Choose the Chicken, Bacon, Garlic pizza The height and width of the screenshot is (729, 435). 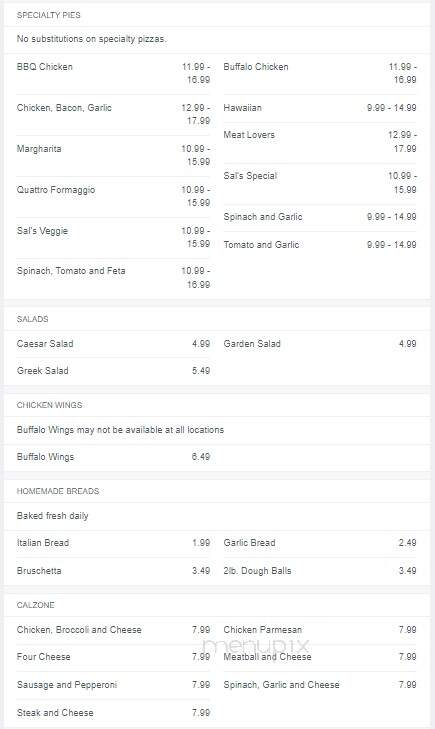(x=64, y=108)
